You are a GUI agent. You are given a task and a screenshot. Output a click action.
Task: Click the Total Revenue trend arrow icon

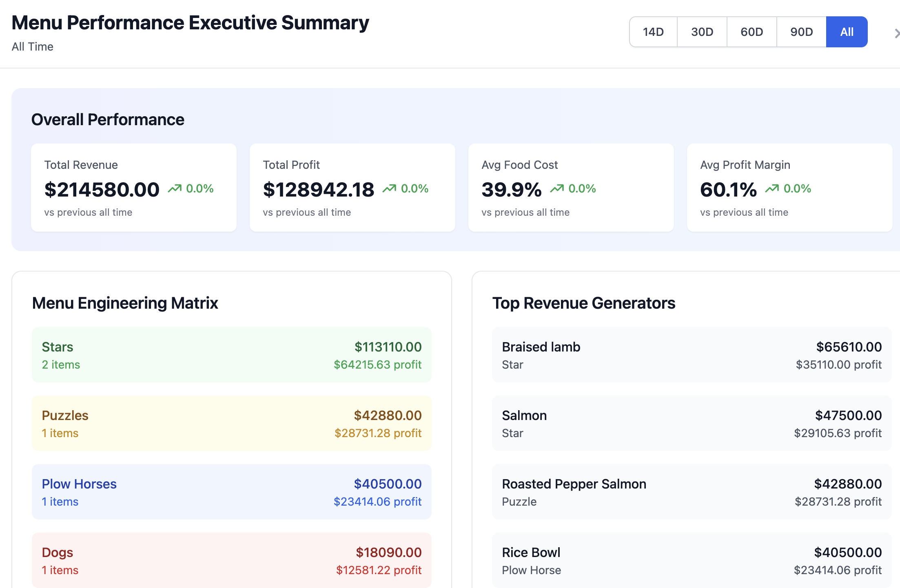pyautogui.click(x=175, y=188)
